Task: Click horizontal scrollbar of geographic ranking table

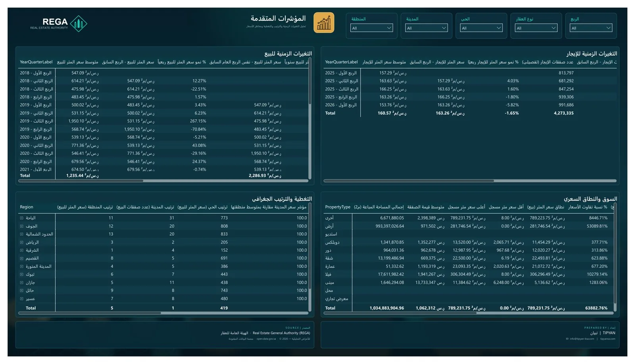Action: (90, 313)
